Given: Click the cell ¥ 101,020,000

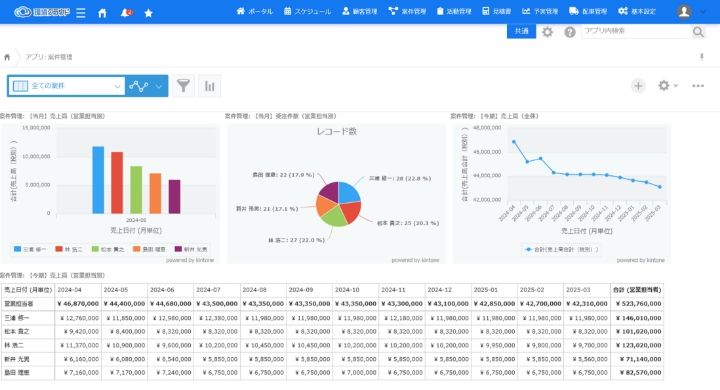Looking at the screenshot, I should 637,331.
